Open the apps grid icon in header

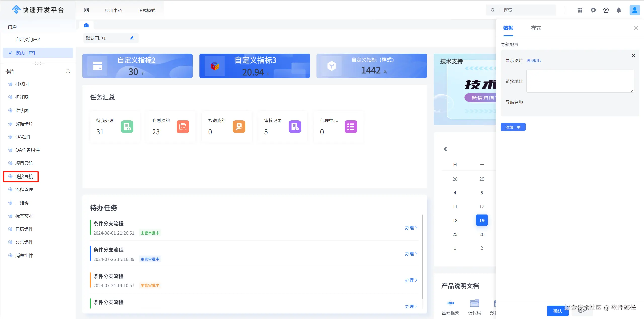tap(580, 10)
